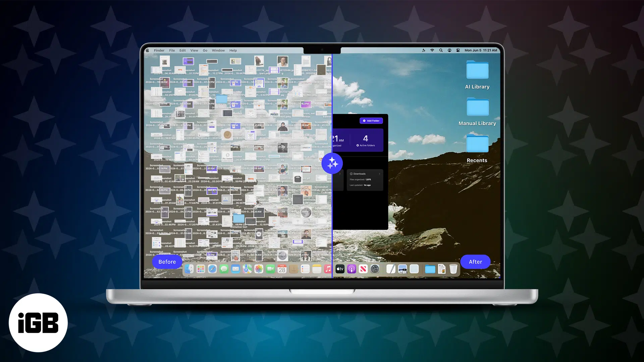Screen dimensions: 644x362
Task: Open Podcasts from the dock
Action: coord(352,269)
